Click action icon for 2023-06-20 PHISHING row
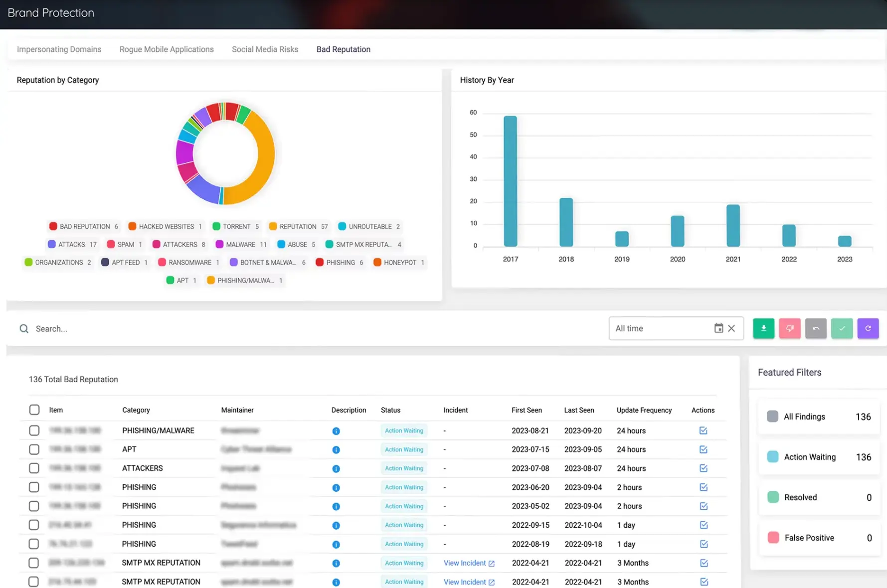 coord(704,487)
